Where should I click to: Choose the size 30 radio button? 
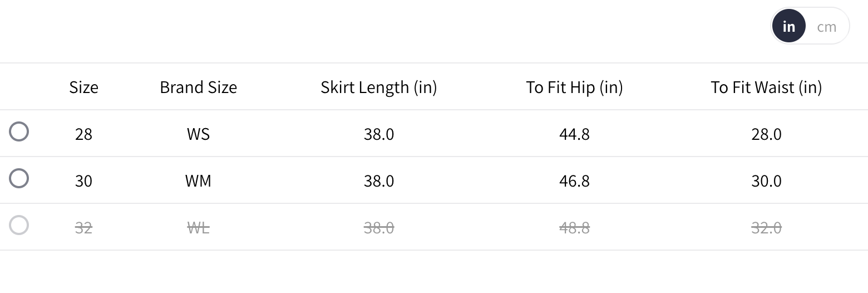point(19,179)
